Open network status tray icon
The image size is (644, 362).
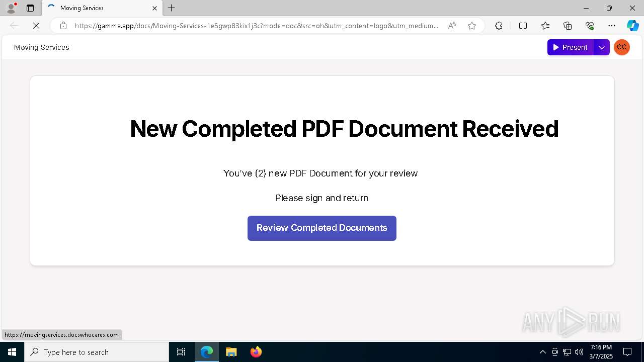pyautogui.click(x=567, y=352)
